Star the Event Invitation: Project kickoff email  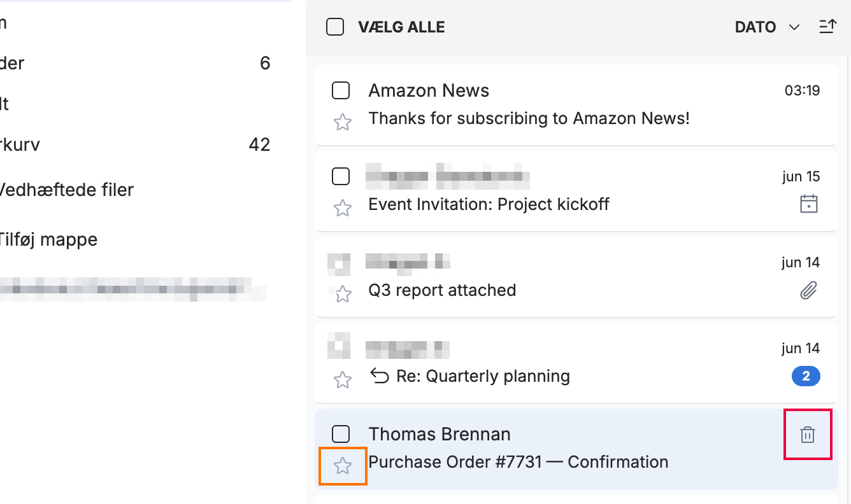pos(343,207)
